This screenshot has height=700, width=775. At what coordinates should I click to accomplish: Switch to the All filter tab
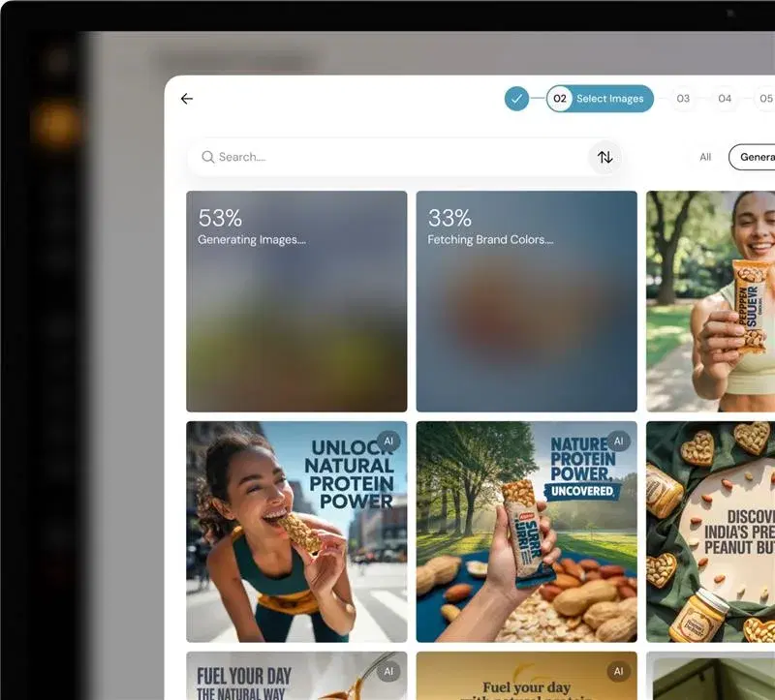(x=704, y=156)
